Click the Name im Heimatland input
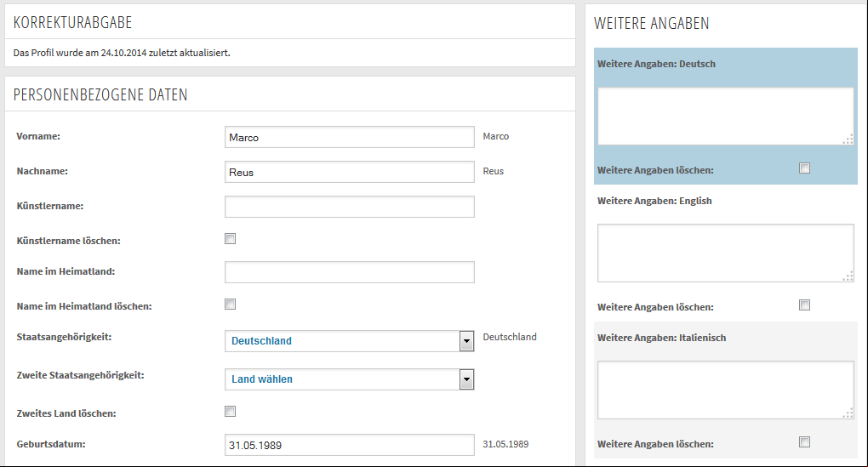Screen dimensions: 868x467 click(349, 272)
